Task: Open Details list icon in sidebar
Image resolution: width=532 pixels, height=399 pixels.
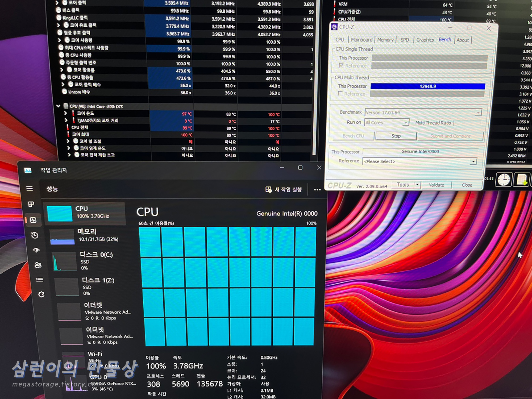Action: point(40,280)
